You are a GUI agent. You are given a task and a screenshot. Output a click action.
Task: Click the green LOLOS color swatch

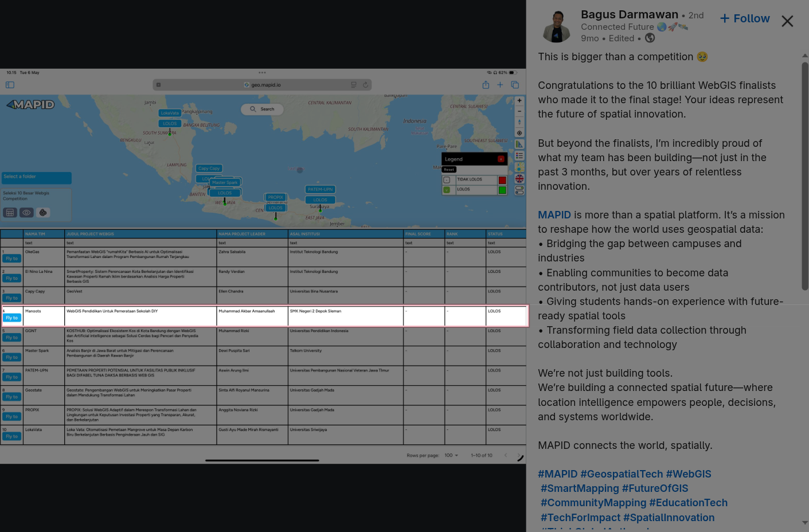[502, 190]
